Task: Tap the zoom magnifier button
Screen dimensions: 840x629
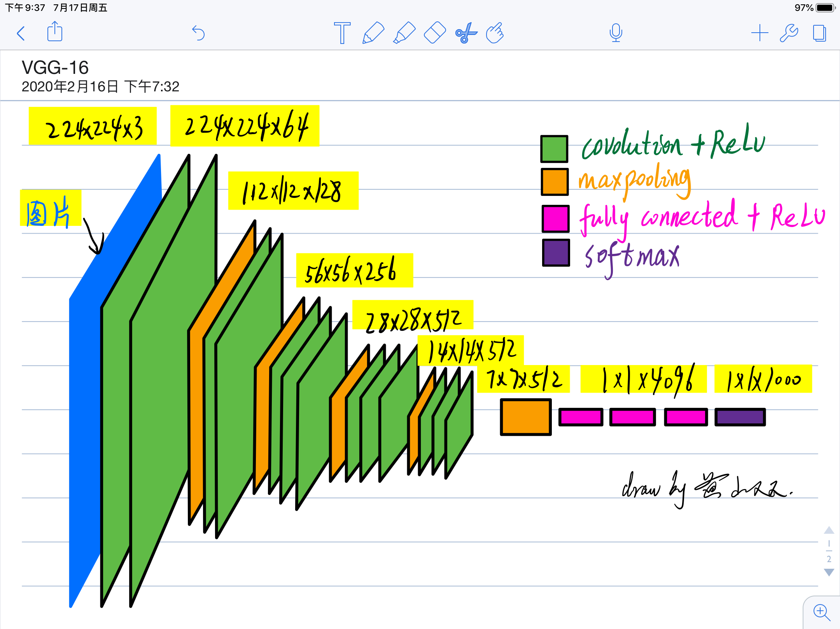Action: [x=821, y=612]
